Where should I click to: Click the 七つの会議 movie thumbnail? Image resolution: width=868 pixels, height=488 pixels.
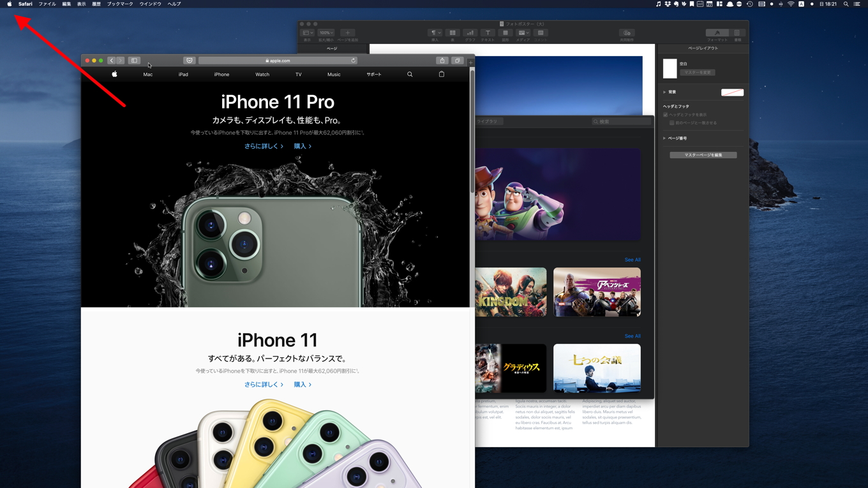pos(597,368)
